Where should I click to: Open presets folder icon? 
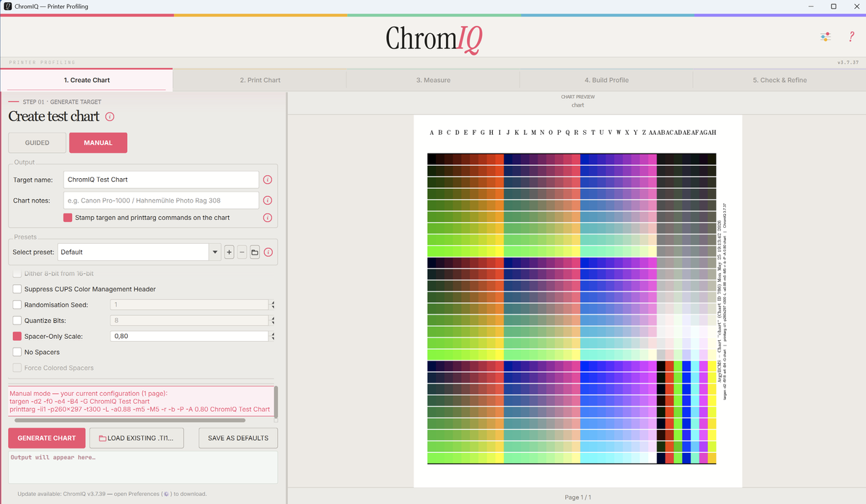coord(255,252)
